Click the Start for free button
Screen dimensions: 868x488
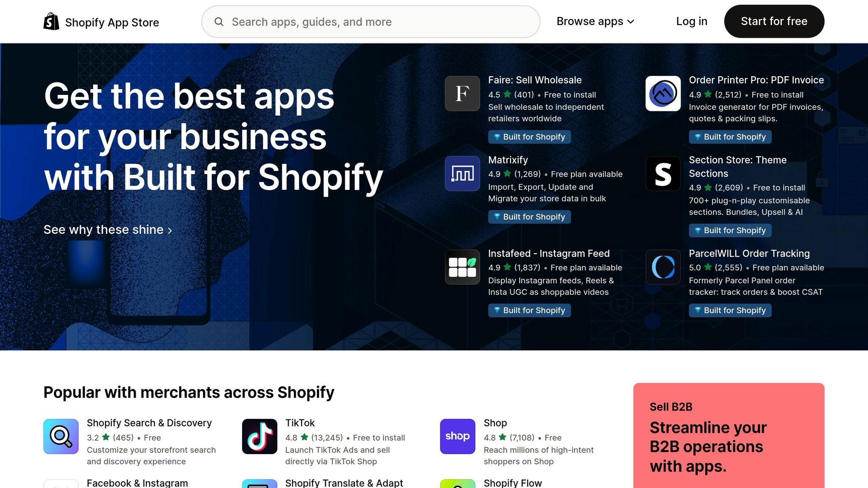pos(774,21)
